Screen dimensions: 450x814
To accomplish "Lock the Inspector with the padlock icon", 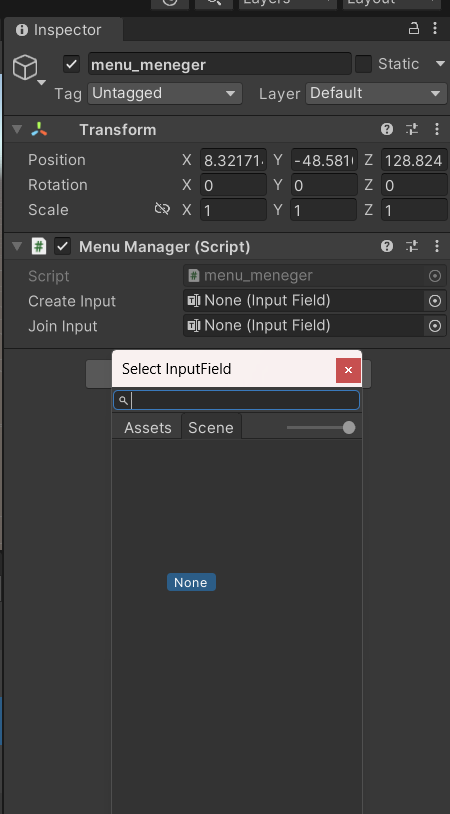I will (x=414, y=29).
